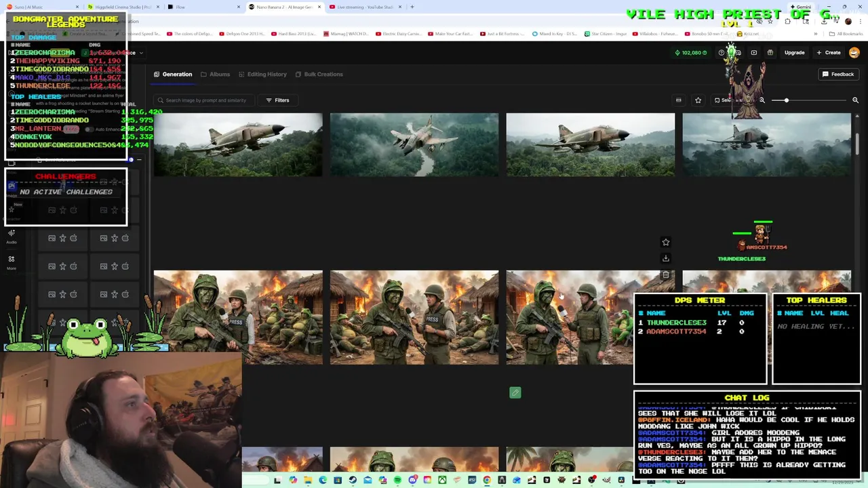The image size is (868, 488).
Task: Open the Xbox app from the taskbar
Action: [x=442, y=480]
